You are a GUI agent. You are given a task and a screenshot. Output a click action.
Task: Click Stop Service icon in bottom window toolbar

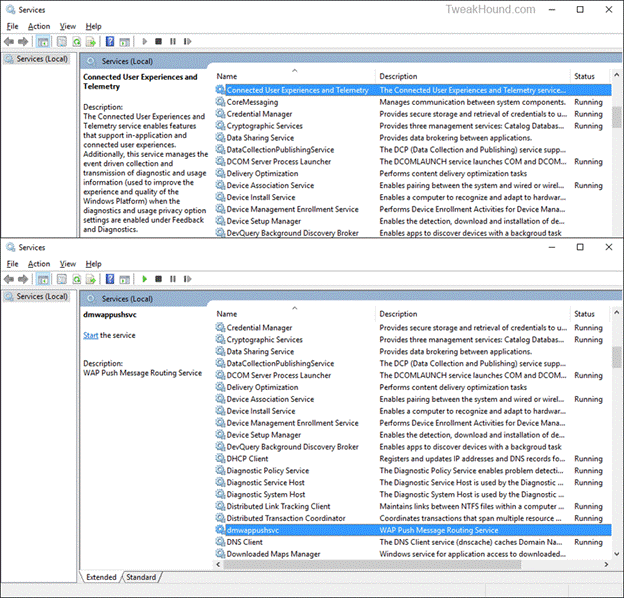(x=158, y=279)
